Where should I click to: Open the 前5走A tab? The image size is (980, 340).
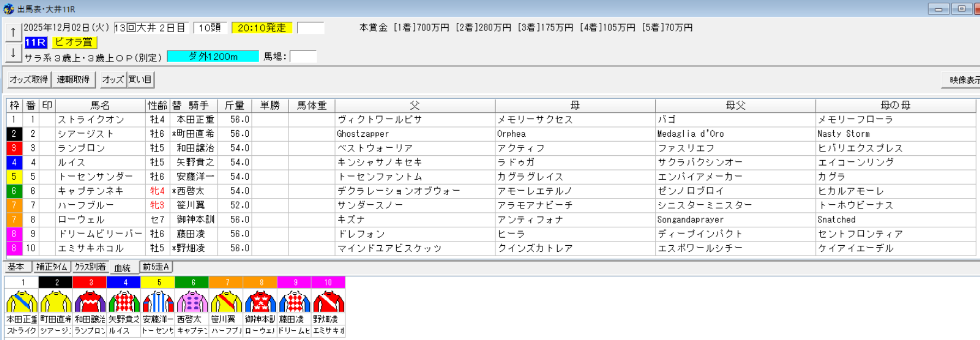(x=156, y=267)
